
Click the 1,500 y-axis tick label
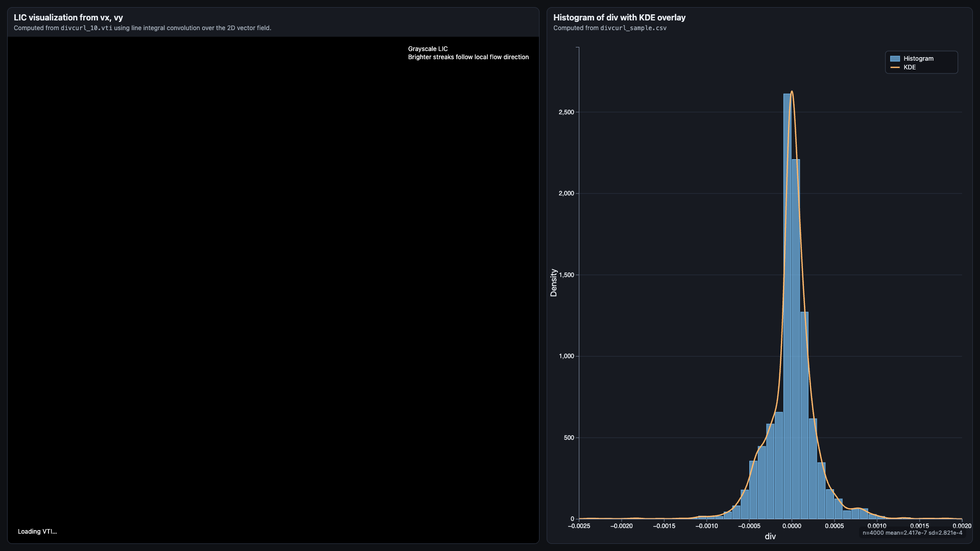567,275
